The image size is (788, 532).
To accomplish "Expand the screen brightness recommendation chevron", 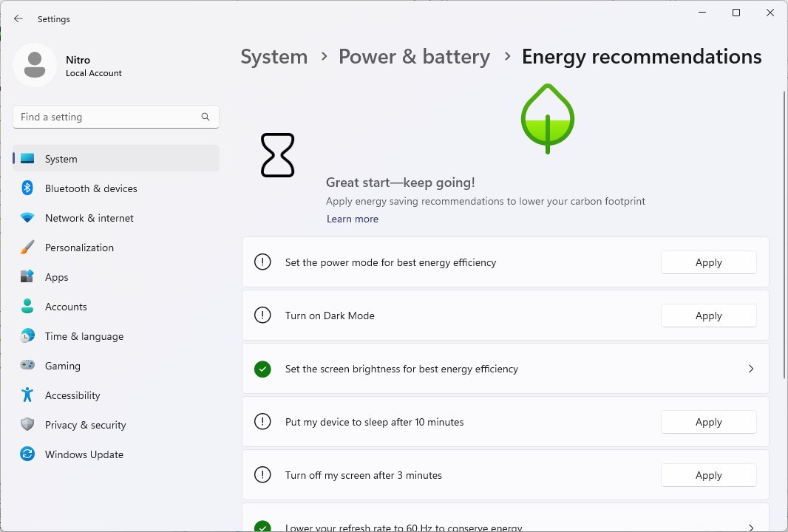I will tap(751, 369).
